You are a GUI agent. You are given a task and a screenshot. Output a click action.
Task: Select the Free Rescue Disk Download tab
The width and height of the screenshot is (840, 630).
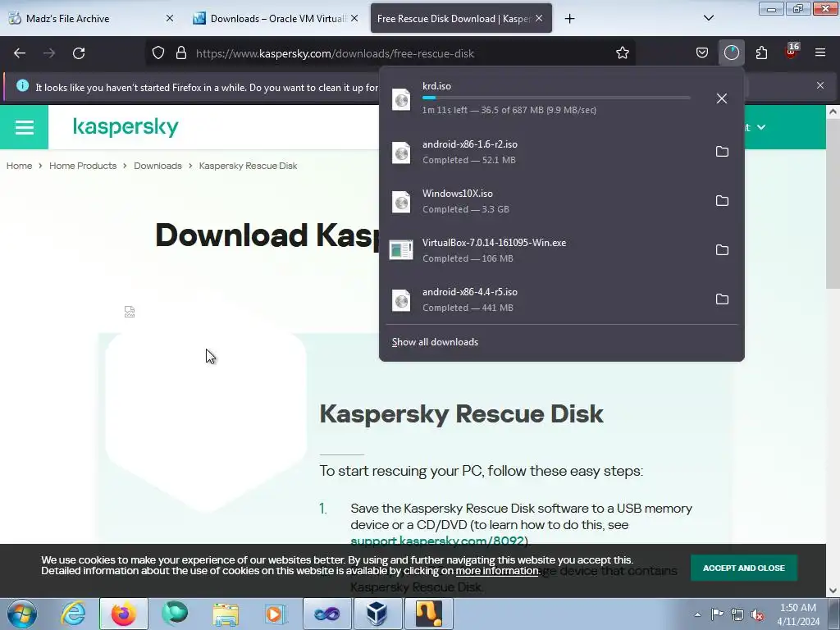[x=461, y=18]
